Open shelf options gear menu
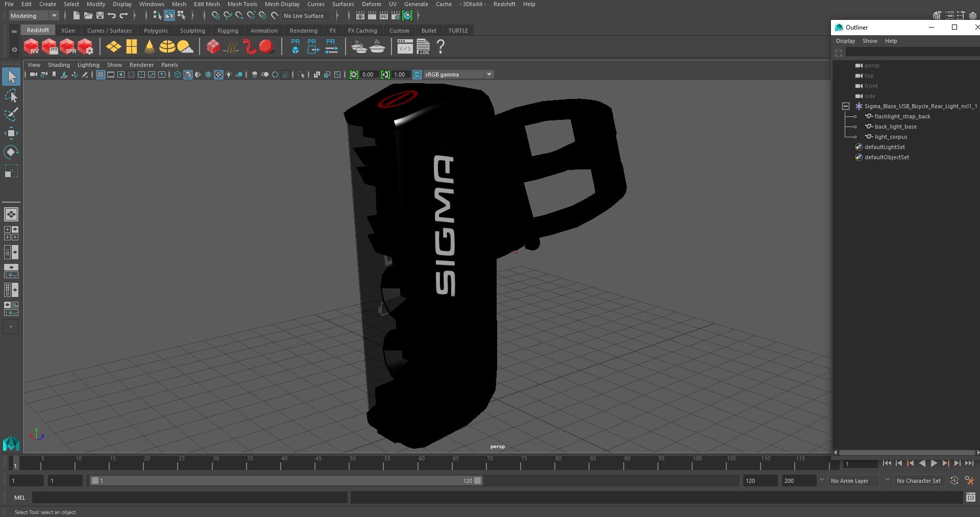 14,50
